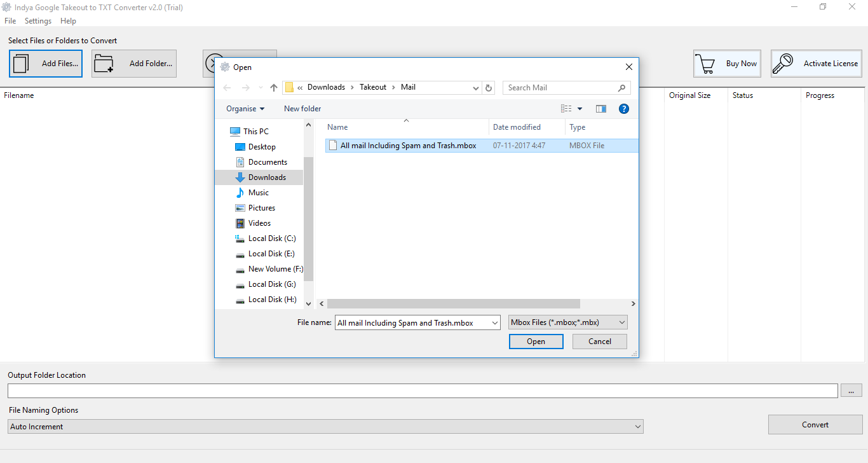Image resolution: width=868 pixels, height=463 pixels.
Task: Click the Add Folder button
Action: 133,64
